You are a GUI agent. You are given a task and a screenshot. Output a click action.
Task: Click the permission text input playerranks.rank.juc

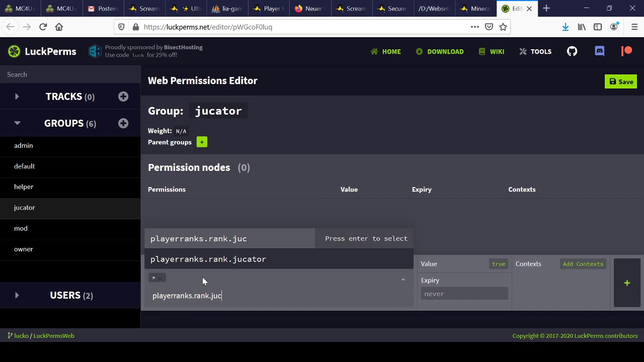279,296
